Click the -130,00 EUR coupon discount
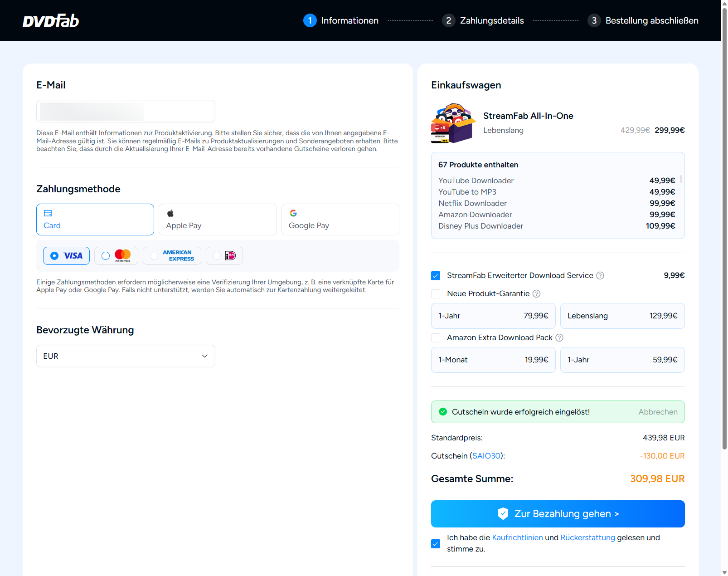Viewport: 728px width, 576px height. pos(662,456)
